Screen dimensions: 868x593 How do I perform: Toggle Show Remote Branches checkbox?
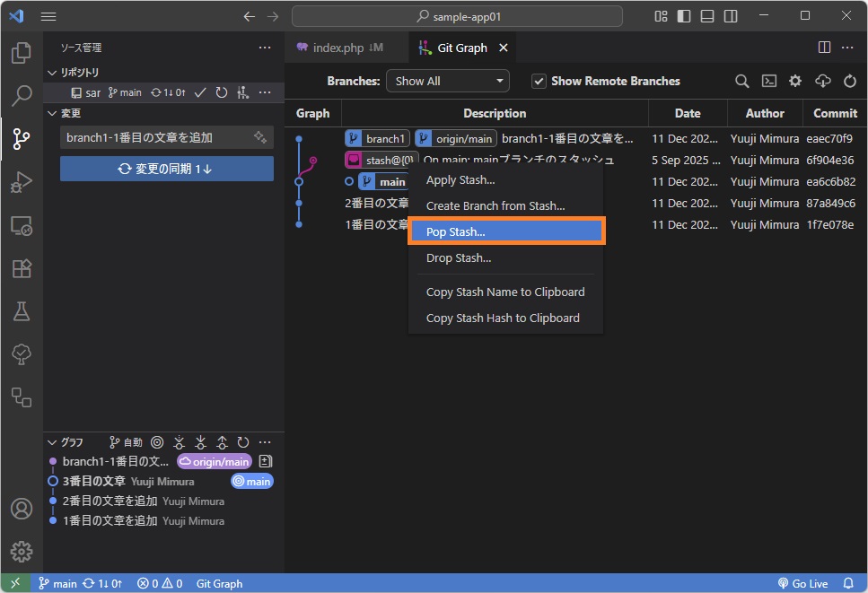[x=539, y=82]
